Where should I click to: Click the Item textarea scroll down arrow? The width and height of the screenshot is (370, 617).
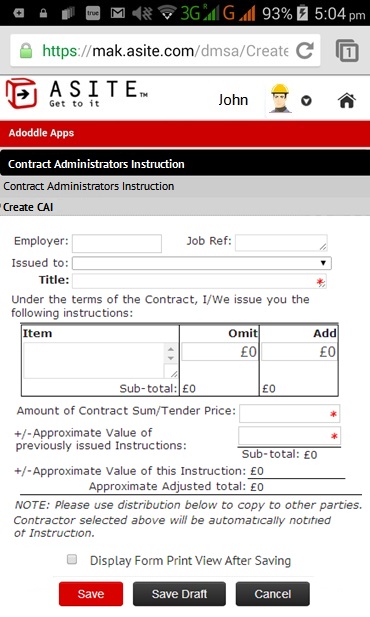coord(171,358)
